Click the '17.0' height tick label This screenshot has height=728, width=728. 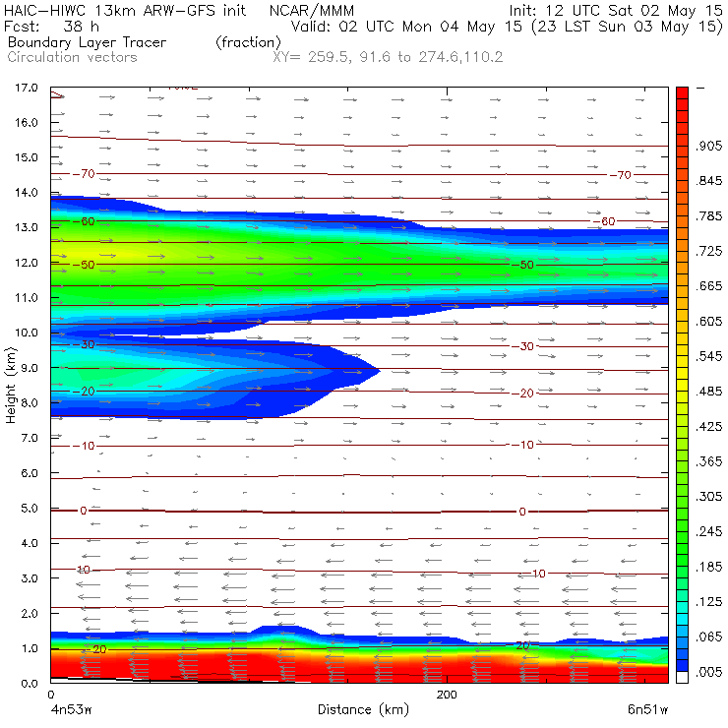[27, 88]
